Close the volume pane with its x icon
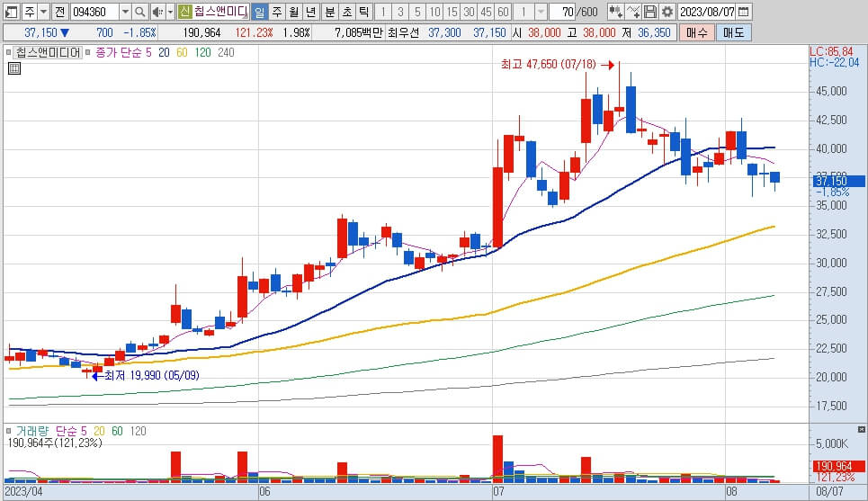The width and height of the screenshot is (868, 501). 861,429
